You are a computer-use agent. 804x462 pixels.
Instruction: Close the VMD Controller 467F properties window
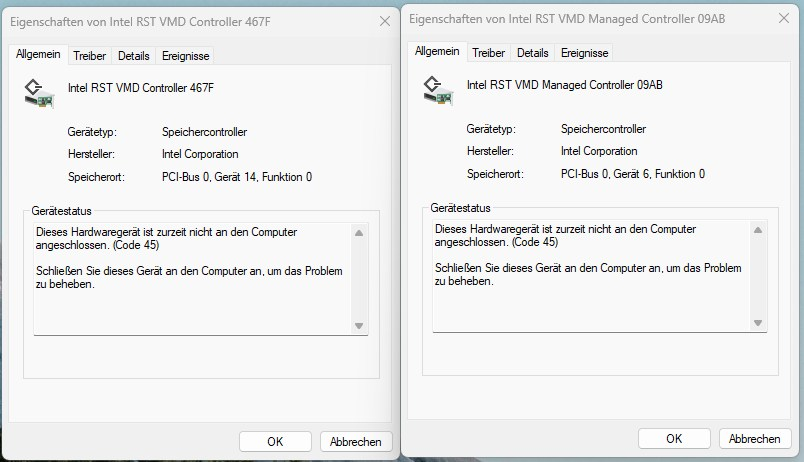pos(385,21)
